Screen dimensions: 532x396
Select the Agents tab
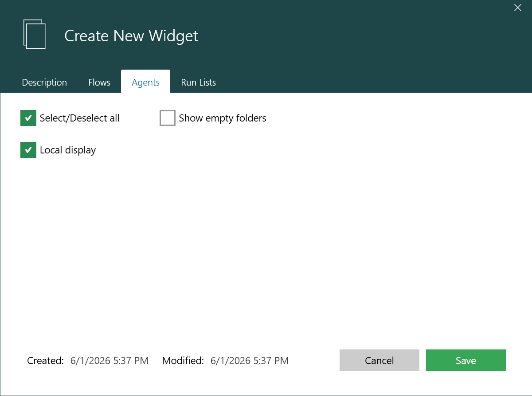click(x=146, y=82)
